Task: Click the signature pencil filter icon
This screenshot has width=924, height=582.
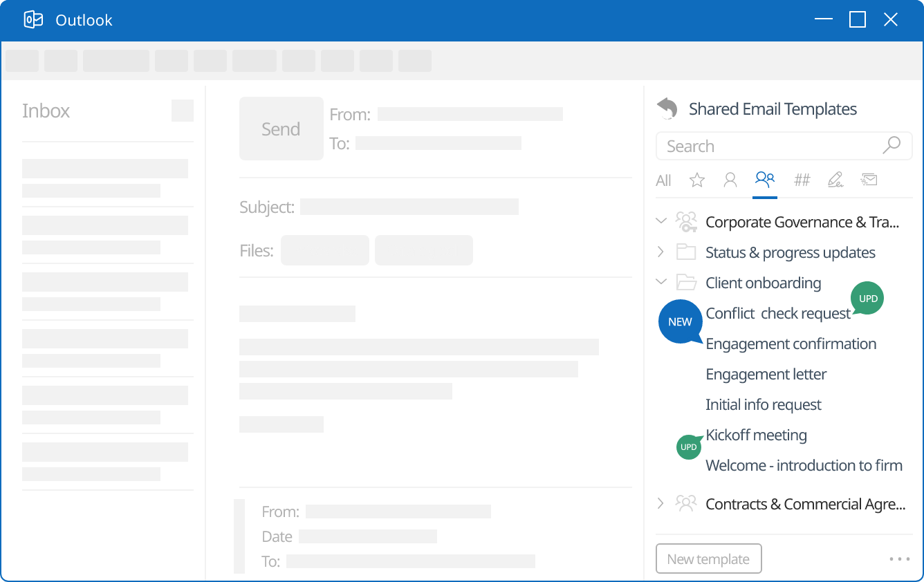Action: [835, 180]
